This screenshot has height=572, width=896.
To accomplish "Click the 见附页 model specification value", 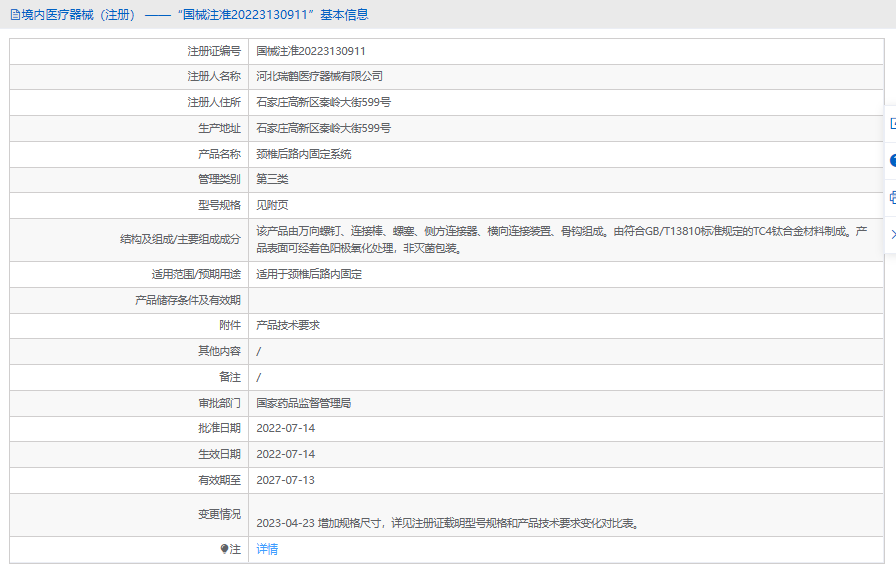I will pyautogui.click(x=272, y=205).
